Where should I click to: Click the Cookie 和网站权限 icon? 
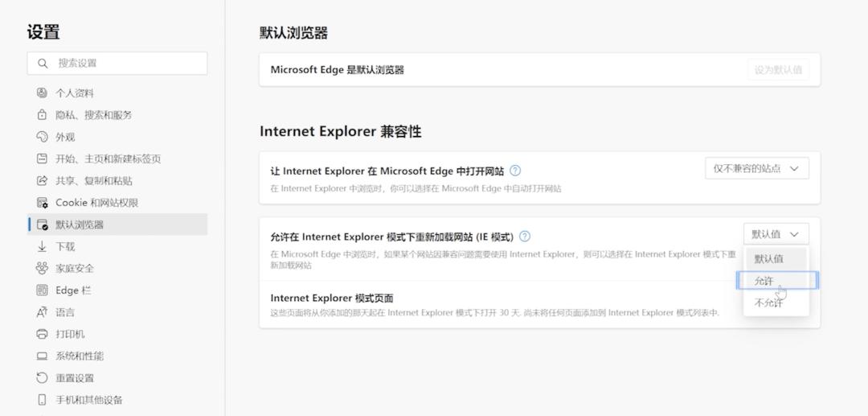(x=42, y=203)
